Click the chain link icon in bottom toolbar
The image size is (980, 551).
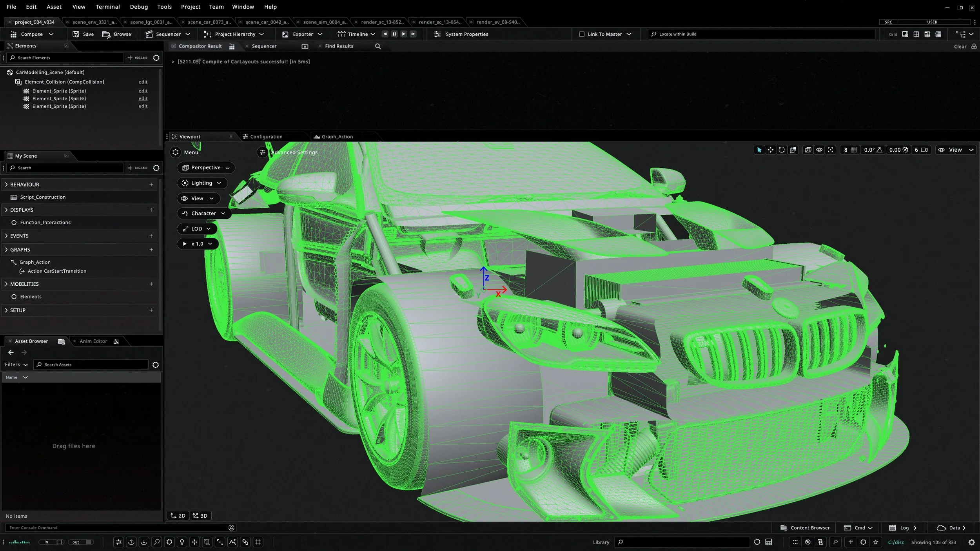245,542
